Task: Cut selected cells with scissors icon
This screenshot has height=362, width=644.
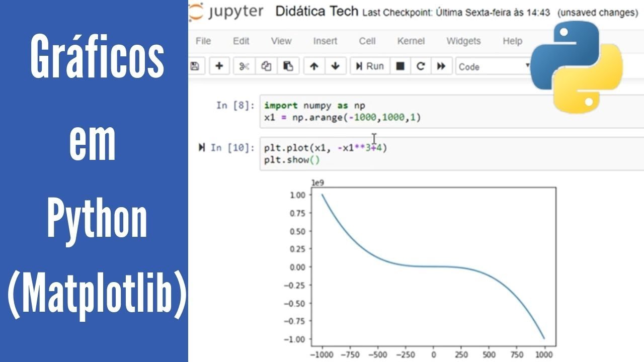Action: [x=245, y=66]
